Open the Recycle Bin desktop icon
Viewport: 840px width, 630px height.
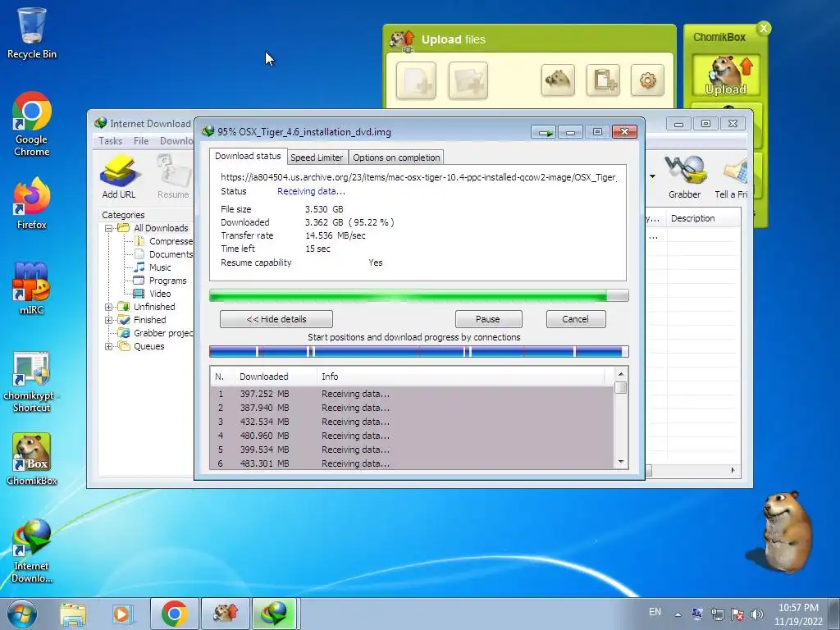[32, 33]
